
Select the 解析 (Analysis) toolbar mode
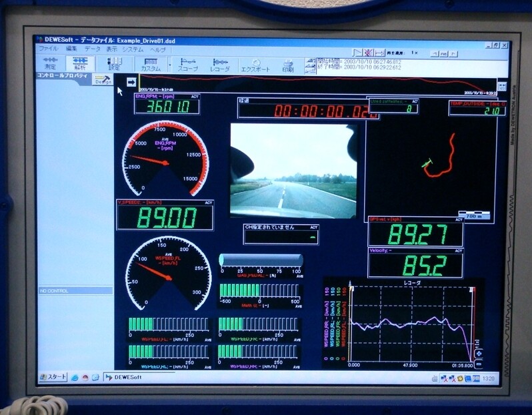(x=80, y=64)
